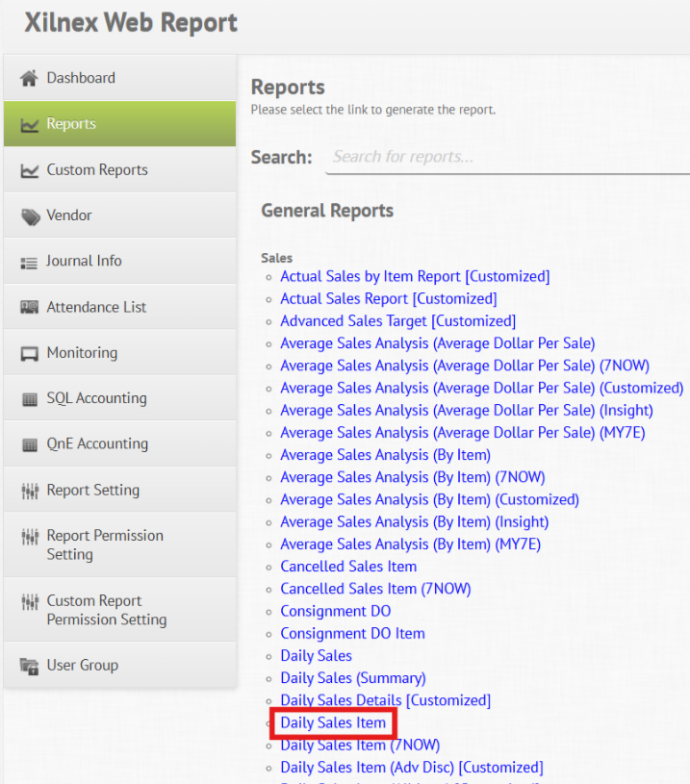
Task: Select Custom Report Permission Setting menu
Action: coord(106,610)
